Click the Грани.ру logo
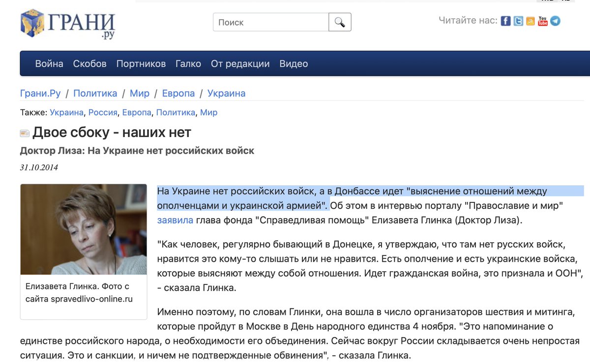The image size is (590, 364). (x=67, y=25)
